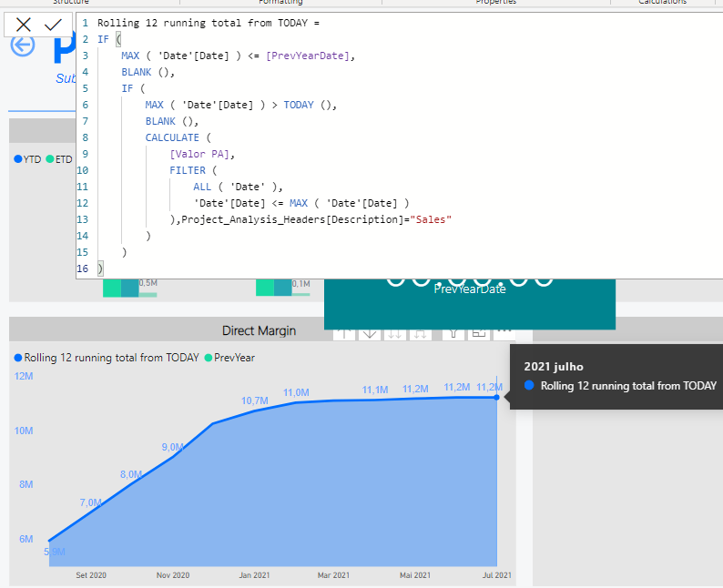Click the 8M y-axis label

pyautogui.click(x=25, y=484)
